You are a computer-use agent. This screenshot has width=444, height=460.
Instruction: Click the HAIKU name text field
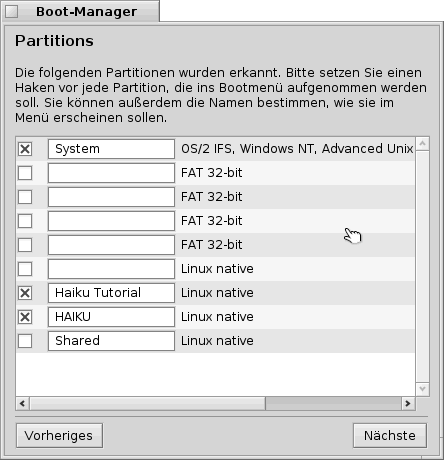111,317
